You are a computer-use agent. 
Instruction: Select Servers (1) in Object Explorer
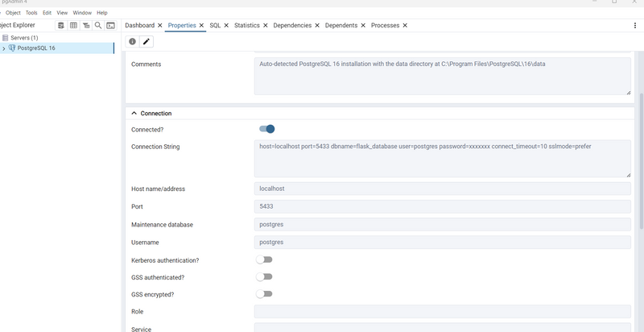24,38
